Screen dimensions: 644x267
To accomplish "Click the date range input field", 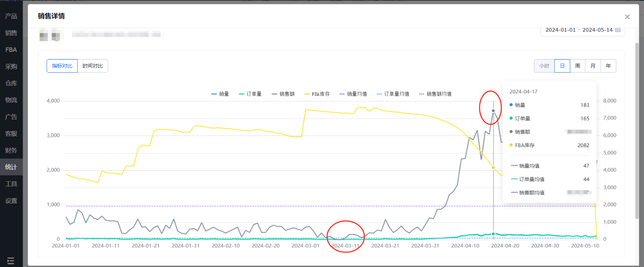I will click(x=582, y=30).
